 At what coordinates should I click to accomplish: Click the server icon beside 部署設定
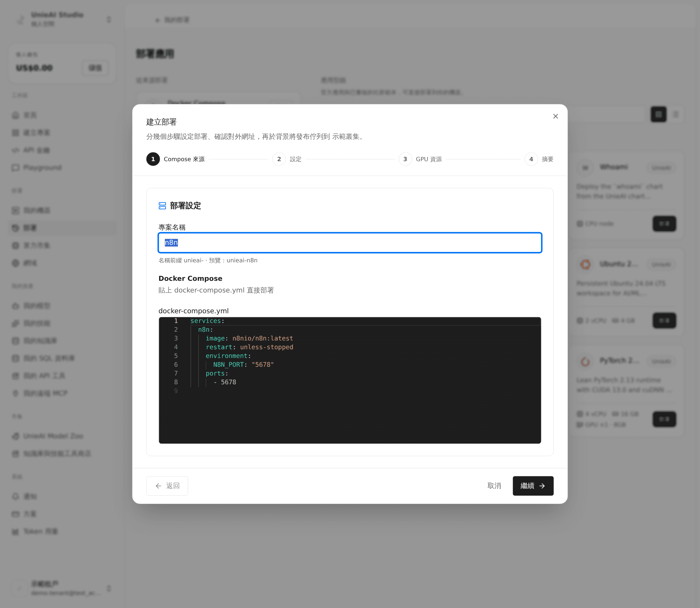tap(162, 206)
